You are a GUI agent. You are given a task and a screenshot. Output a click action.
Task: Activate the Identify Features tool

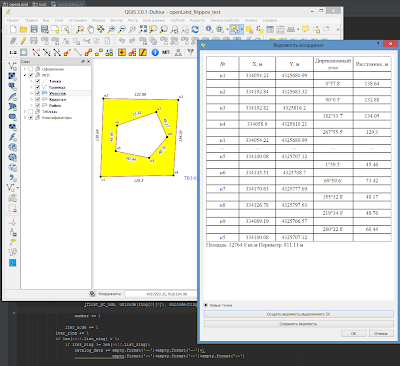[x=209, y=29]
